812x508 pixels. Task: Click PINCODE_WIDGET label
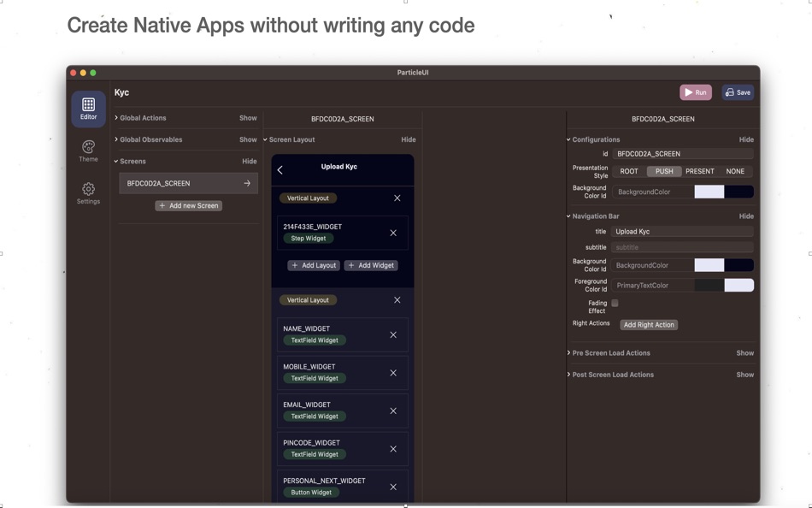pyautogui.click(x=311, y=443)
